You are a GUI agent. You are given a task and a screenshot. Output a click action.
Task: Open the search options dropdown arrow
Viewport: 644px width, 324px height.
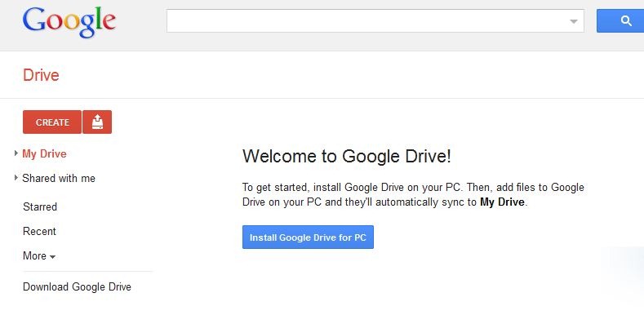coord(573,21)
